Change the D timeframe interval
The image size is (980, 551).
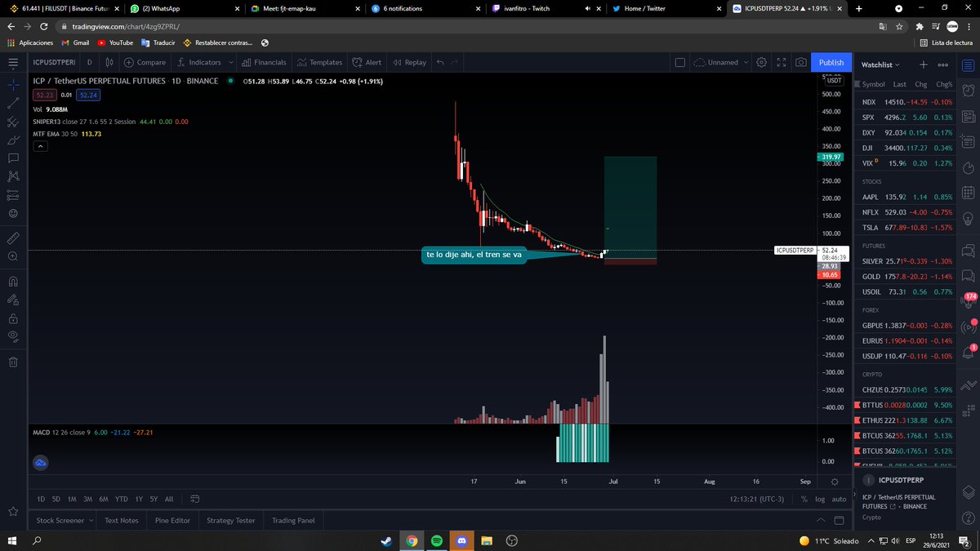coord(89,62)
